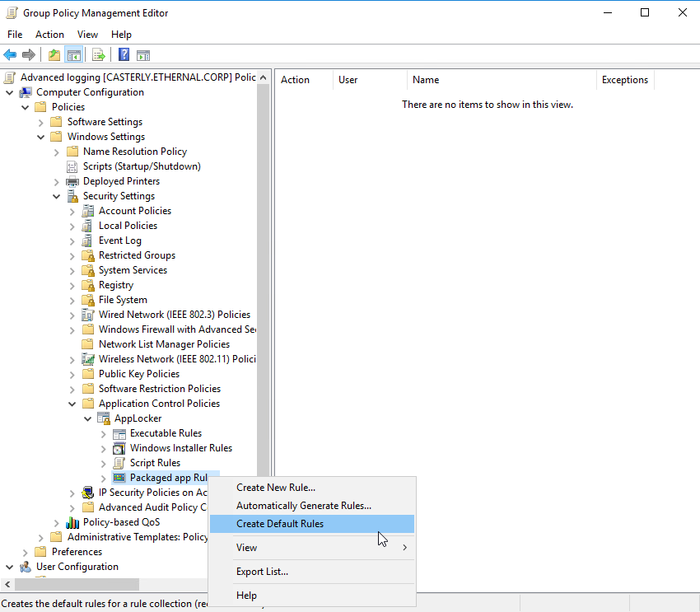Expand the Public Key Policies node
The width and height of the screenshot is (700, 612).
pos(72,375)
